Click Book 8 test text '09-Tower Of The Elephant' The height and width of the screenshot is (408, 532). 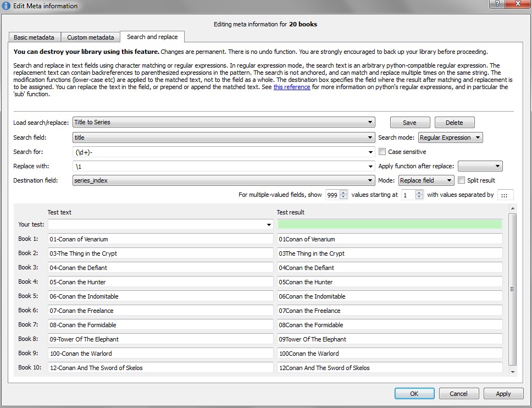(160, 339)
